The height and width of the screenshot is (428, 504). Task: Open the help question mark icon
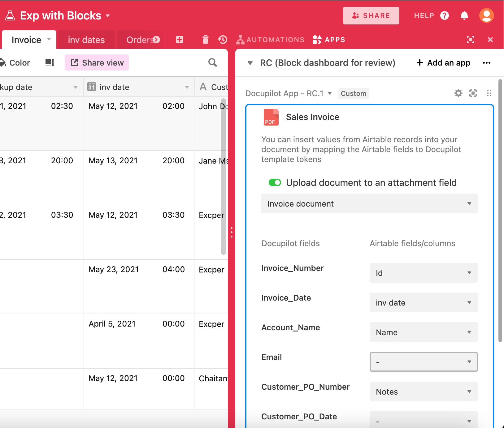pos(445,15)
